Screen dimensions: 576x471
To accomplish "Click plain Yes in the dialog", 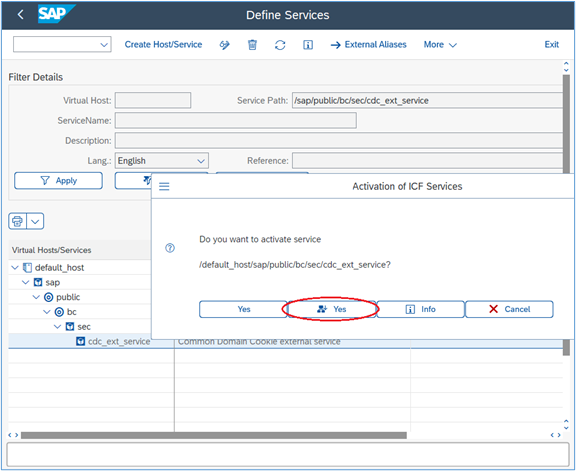I will [243, 309].
